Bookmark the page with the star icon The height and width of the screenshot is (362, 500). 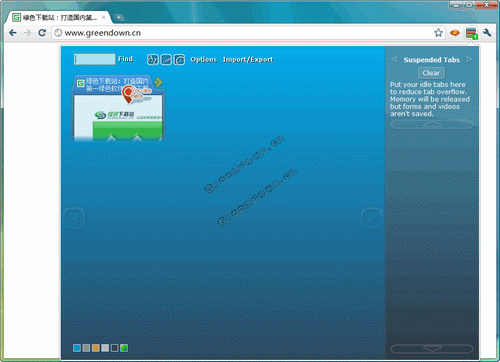click(438, 33)
